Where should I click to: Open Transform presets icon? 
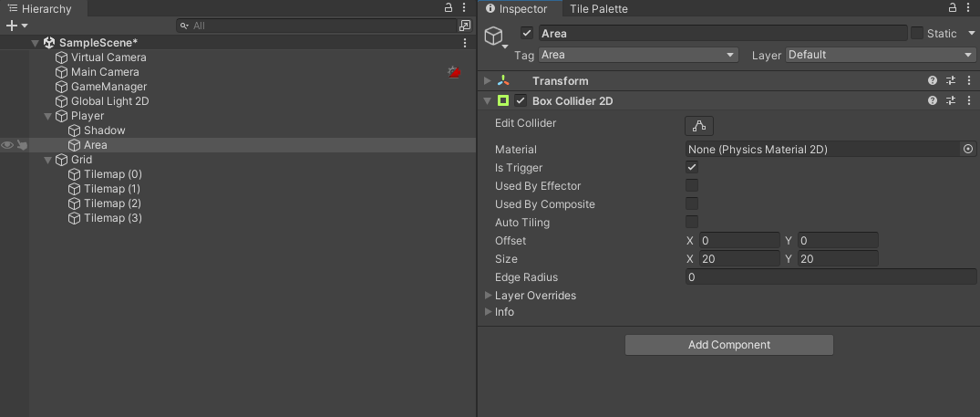click(x=951, y=80)
